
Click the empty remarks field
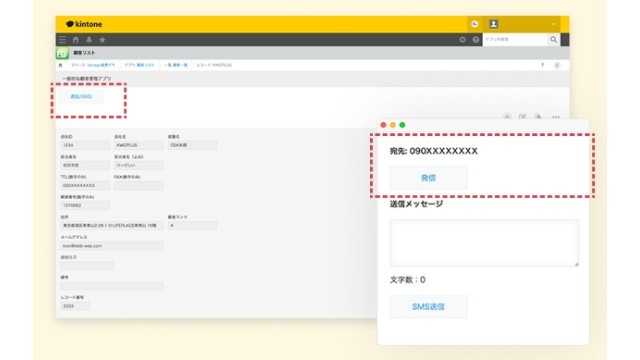[112, 286]
